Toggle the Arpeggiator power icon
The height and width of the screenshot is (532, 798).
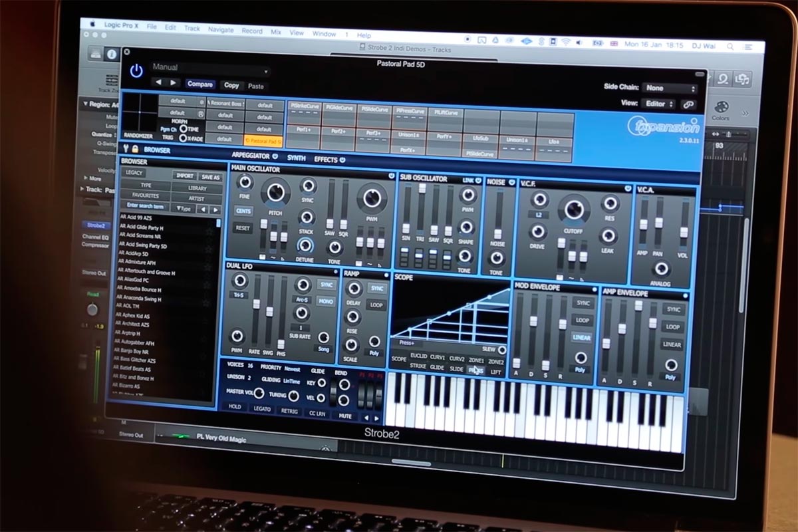(x=275, y=157)
